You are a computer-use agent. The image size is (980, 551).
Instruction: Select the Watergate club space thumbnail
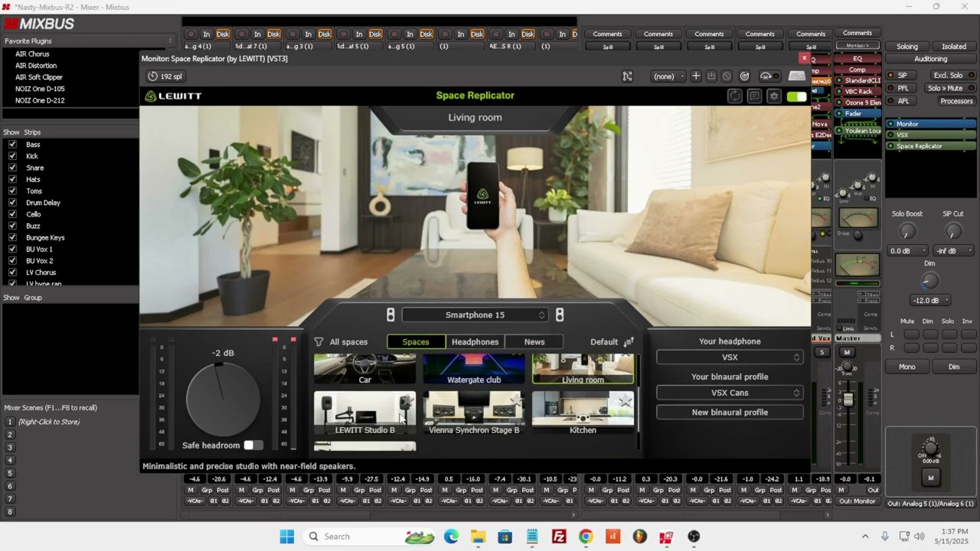pyautogui.click(x=474, y=369)
